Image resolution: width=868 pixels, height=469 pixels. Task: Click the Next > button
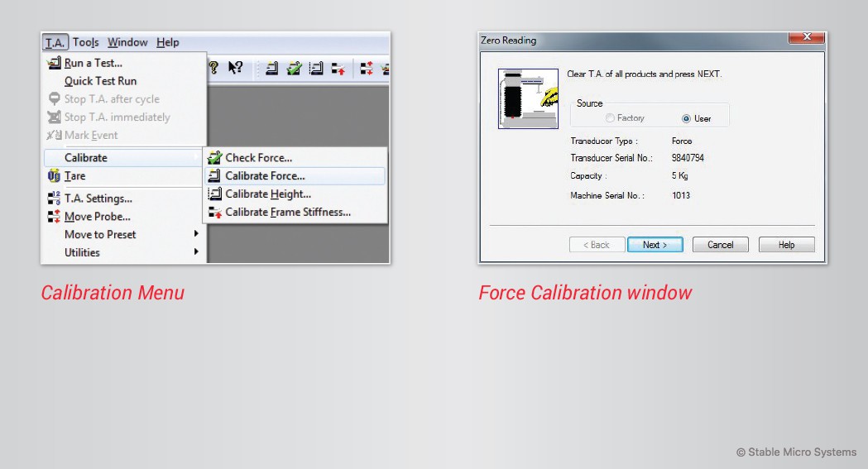pos(655,245)
